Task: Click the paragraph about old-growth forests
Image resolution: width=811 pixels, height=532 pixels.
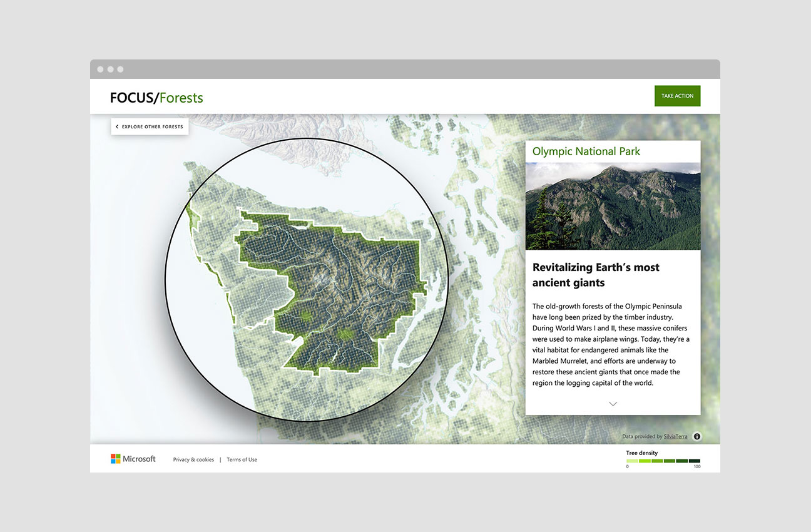Action: 611,345
